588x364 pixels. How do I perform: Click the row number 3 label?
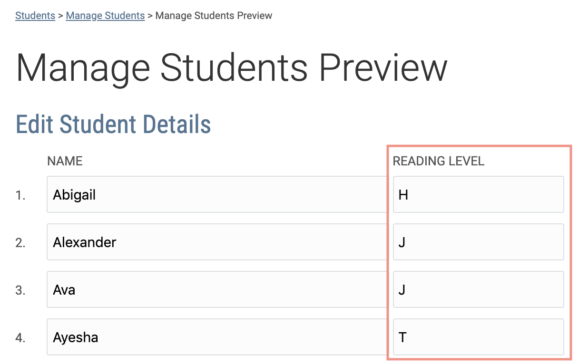coord(21,289)
